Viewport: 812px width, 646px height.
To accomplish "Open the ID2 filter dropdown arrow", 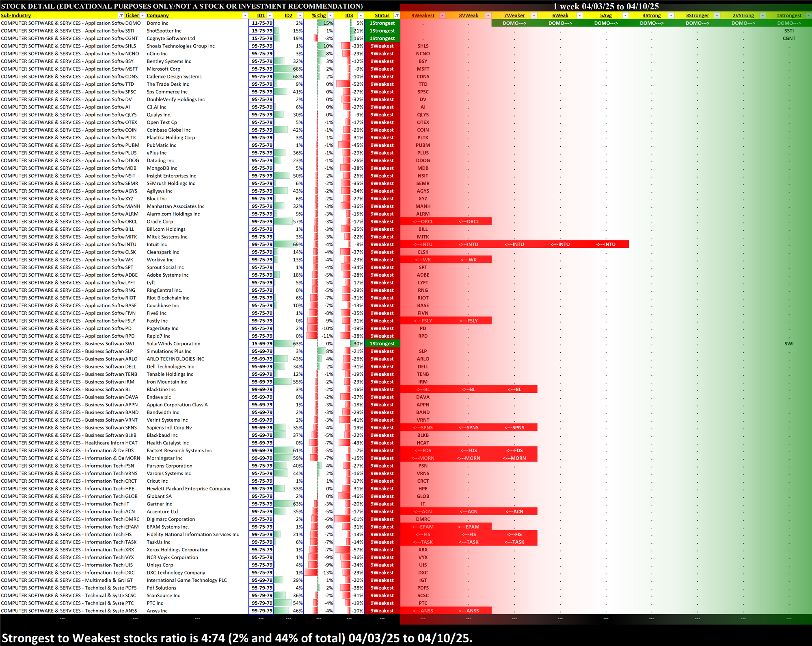I will (300, 15).
